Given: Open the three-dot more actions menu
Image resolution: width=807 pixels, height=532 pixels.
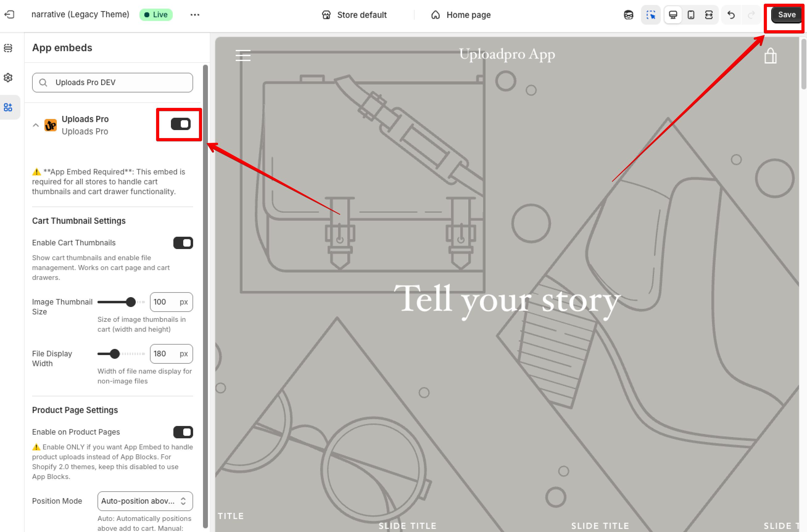Looking at the screenshot, I should click(195, 14).
